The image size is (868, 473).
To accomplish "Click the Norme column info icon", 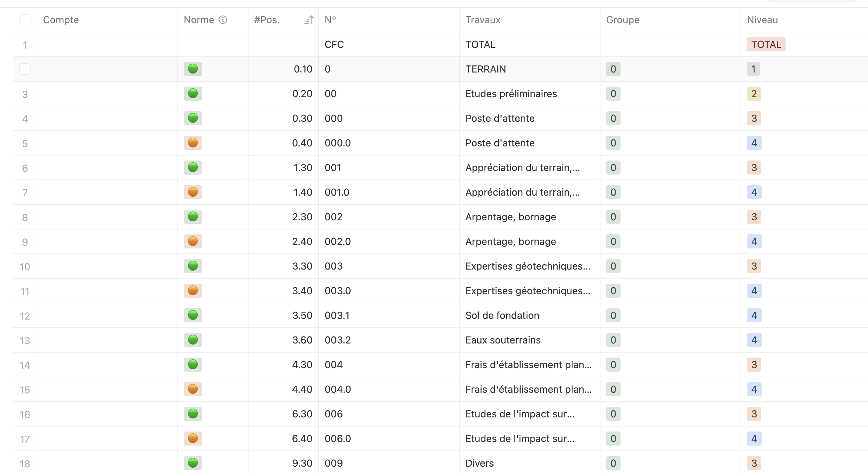I will pos(223,20).
